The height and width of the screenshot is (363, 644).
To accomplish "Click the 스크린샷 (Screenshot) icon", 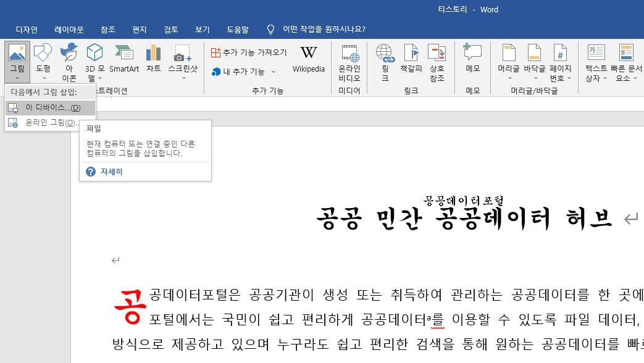I will [x=182, y=52].
